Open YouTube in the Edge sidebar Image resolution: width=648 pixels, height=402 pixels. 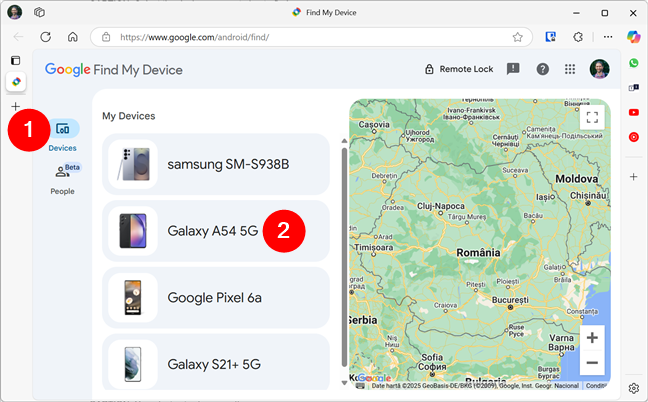click(x=634, y=112)
